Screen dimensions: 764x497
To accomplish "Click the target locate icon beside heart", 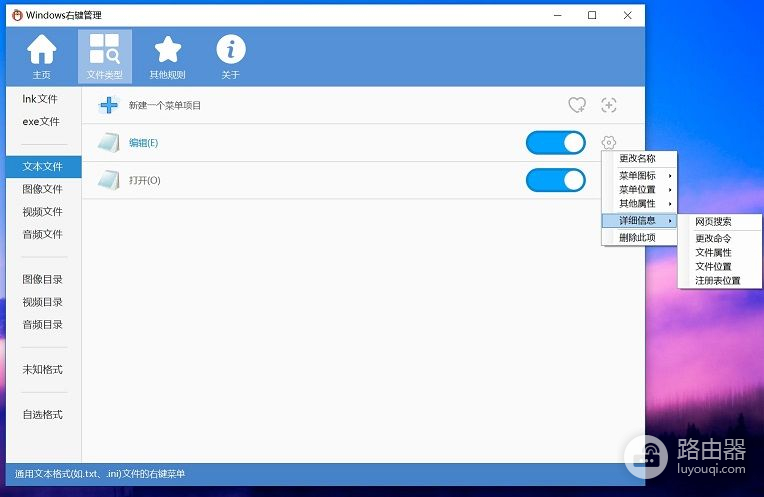I will pyautogui.click(x=609, y=105).
